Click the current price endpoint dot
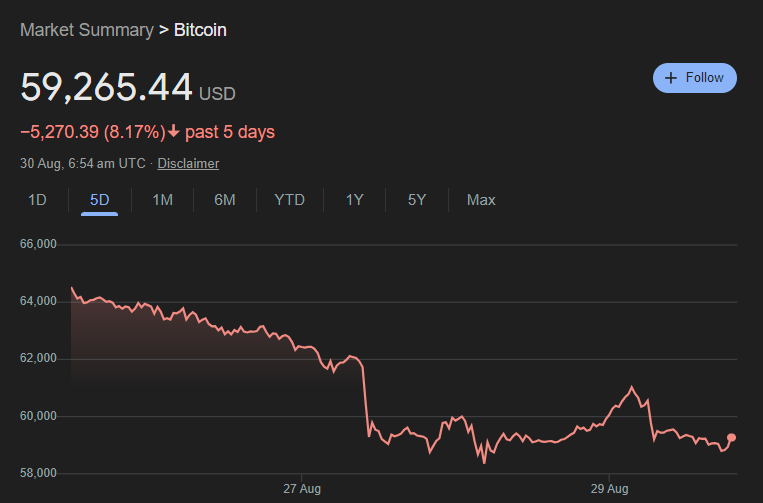 click(731, 438)
